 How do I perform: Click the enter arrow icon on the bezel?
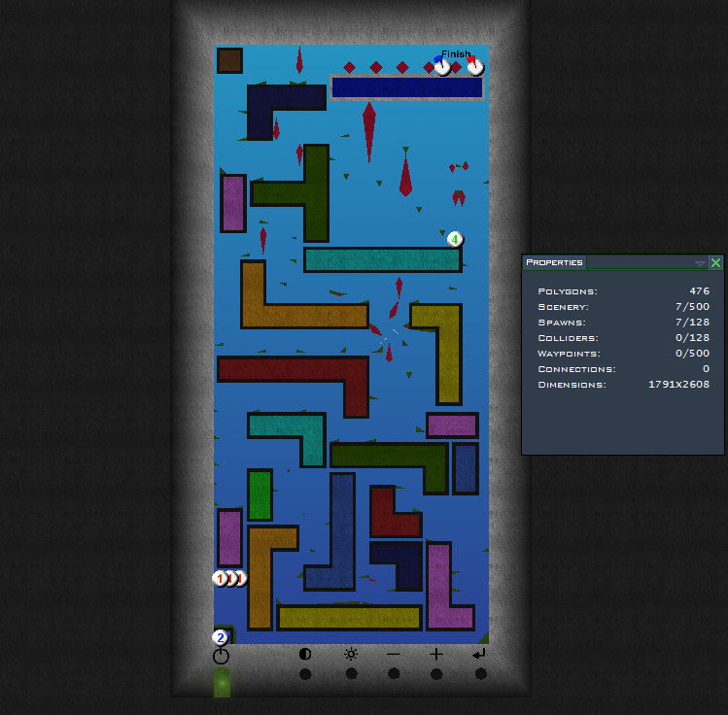tap(480, 655)
